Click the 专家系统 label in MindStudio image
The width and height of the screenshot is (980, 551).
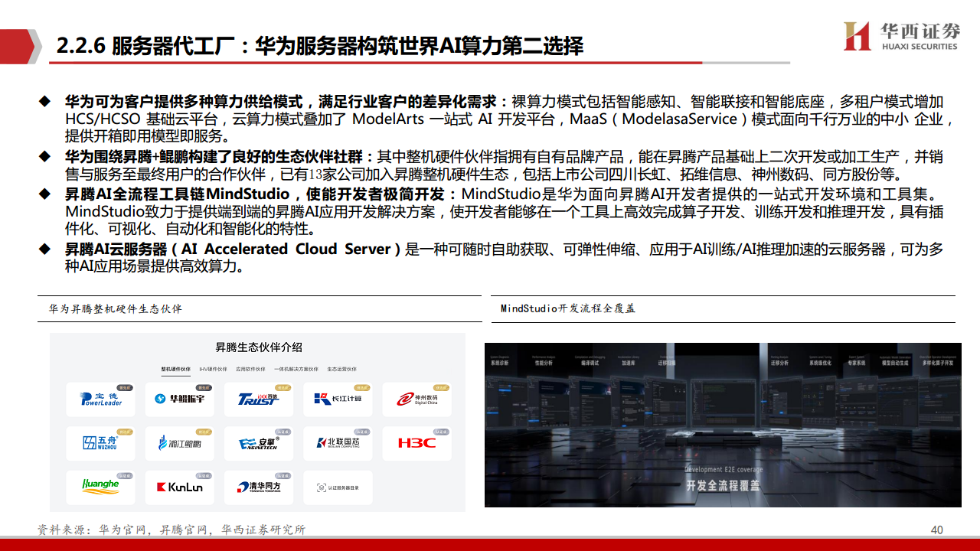857,363
